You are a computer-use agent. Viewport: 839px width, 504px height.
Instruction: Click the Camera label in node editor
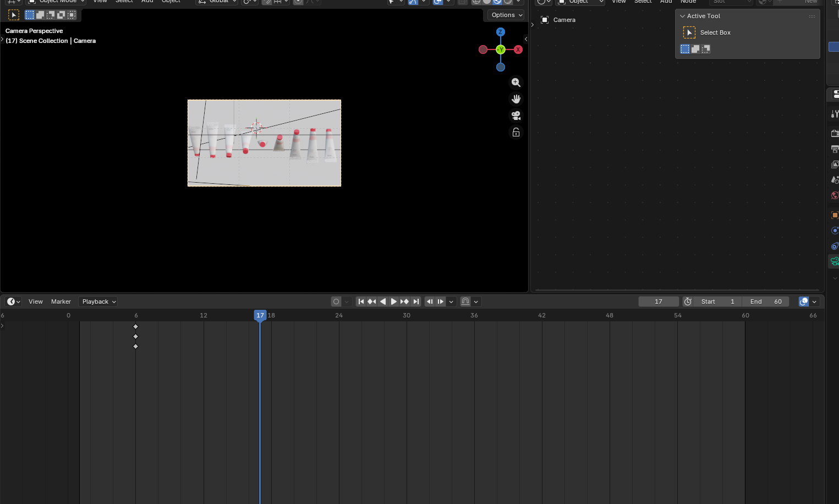(x=564, y=20)
